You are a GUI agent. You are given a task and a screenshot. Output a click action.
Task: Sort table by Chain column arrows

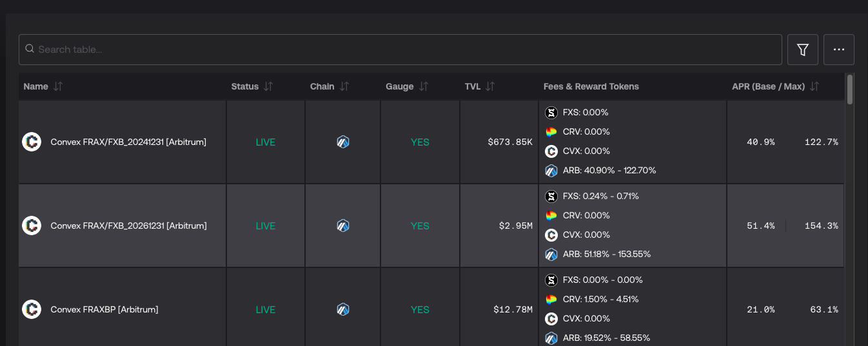pyautogui.click(x=344, y=86)
